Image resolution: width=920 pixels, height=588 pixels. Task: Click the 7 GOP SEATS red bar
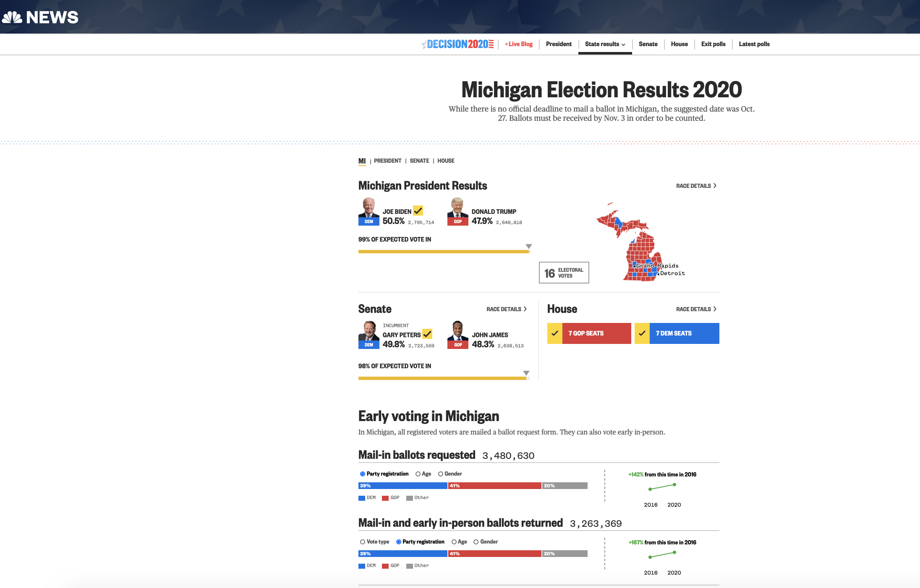[x=597, y=333]
